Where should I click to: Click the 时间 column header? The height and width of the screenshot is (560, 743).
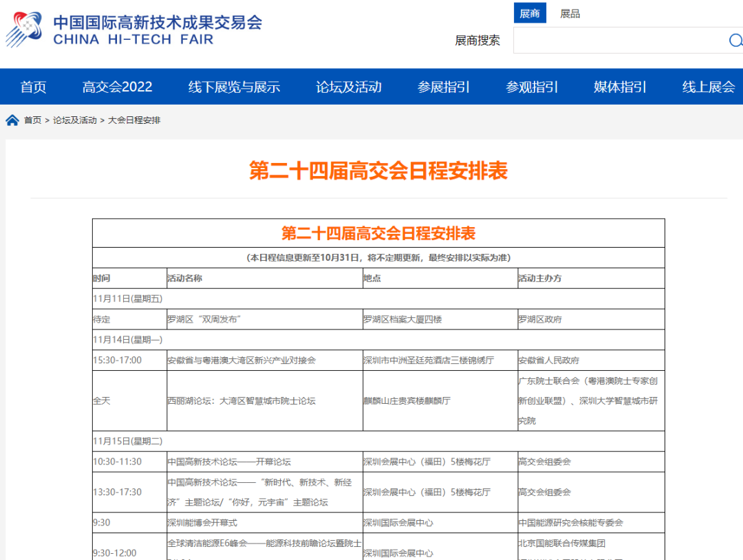pyautogui.click(x=129, y=278)
